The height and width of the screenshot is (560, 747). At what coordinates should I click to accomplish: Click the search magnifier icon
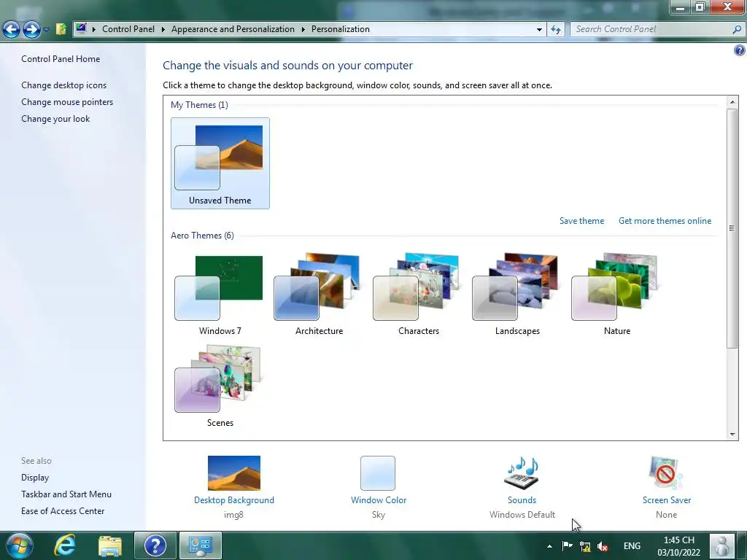[737, 29]
